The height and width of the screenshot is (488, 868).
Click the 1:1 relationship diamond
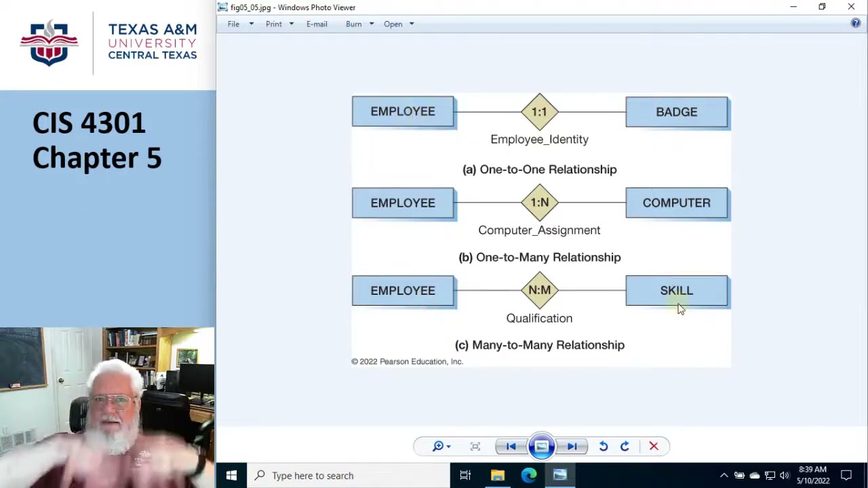(x=540, y=112)
